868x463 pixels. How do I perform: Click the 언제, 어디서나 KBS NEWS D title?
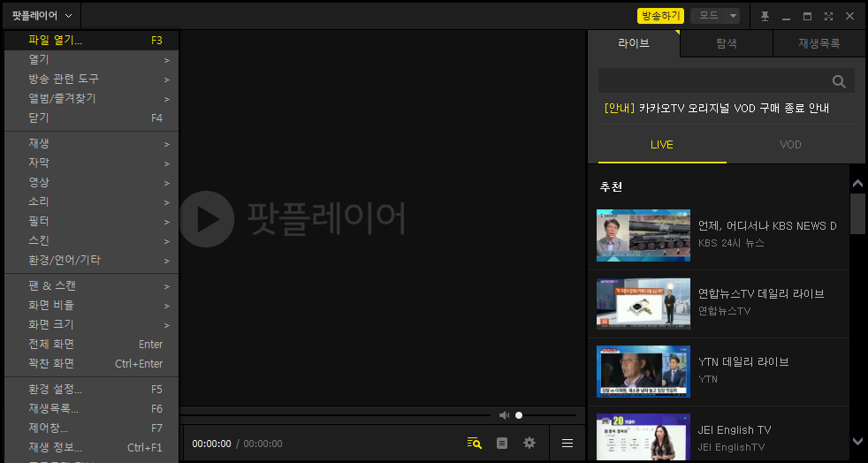pyautogui.click(x=767, y=225)
